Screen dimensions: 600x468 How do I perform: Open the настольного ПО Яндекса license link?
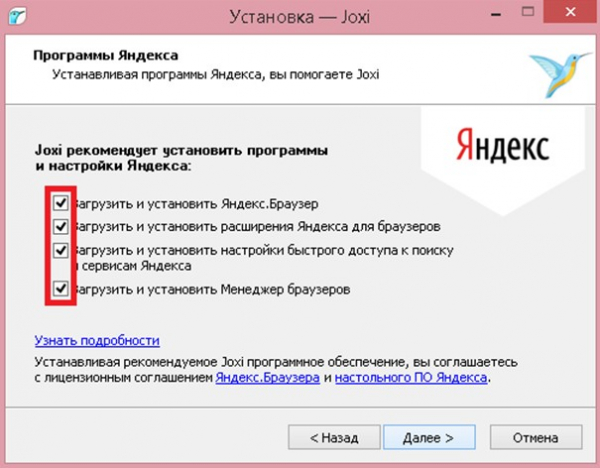point(411,377)
